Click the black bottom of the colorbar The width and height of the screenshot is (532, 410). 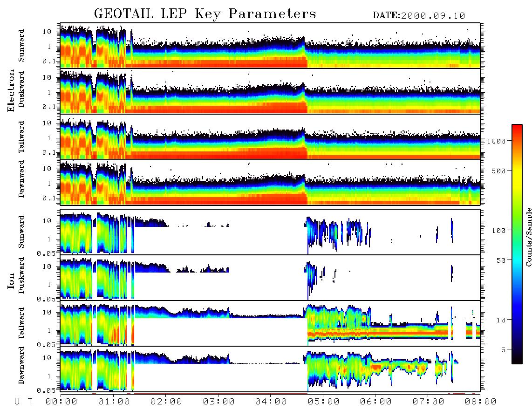517,359
